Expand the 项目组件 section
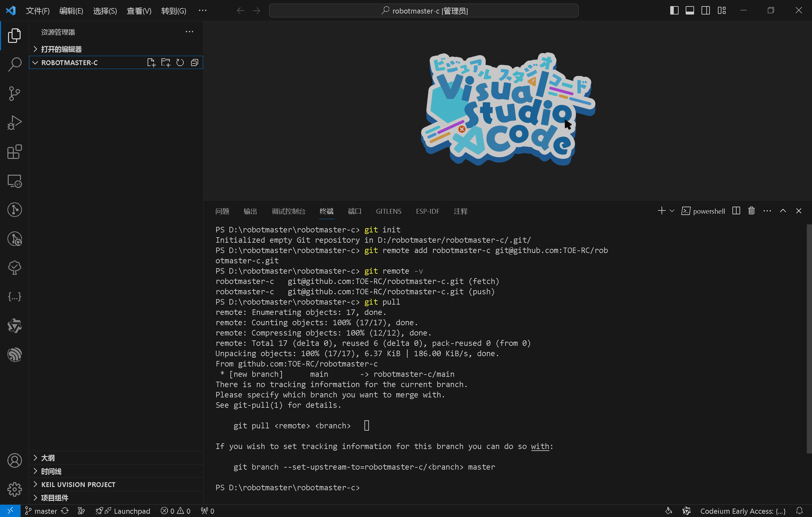The width and height of the screenshot is (812, 517). click(116, 498)
